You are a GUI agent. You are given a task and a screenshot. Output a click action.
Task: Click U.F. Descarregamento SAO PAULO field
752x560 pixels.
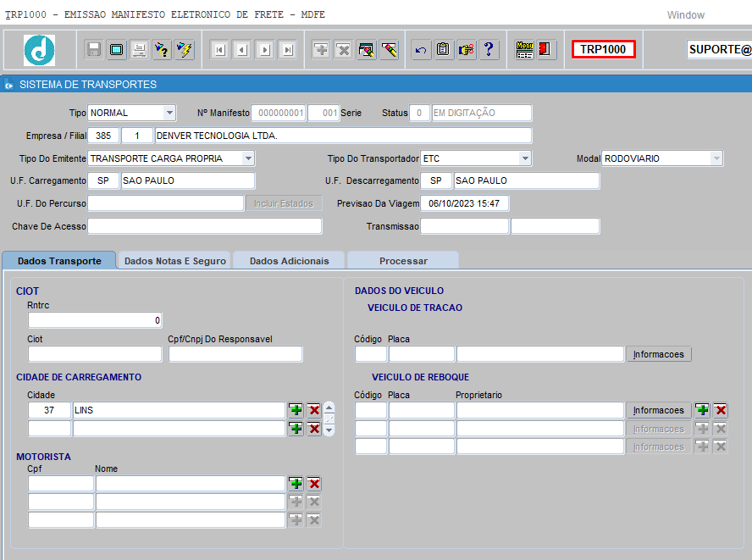[x=527, y=181]
